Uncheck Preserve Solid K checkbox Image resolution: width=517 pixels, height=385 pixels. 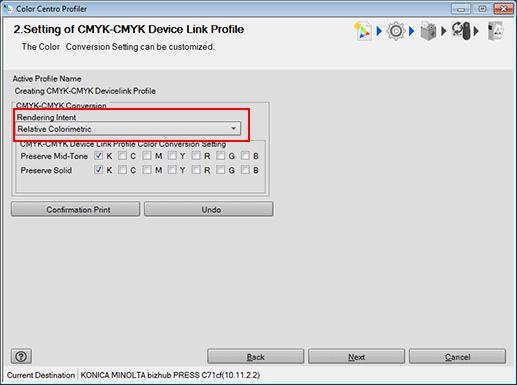[x=98, y=170]
